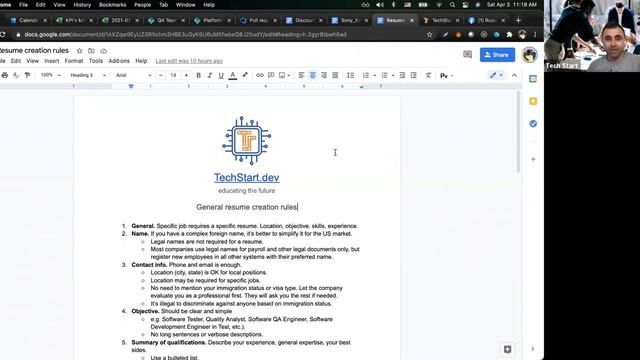Open a new browser tab

[x=518, y=20]
